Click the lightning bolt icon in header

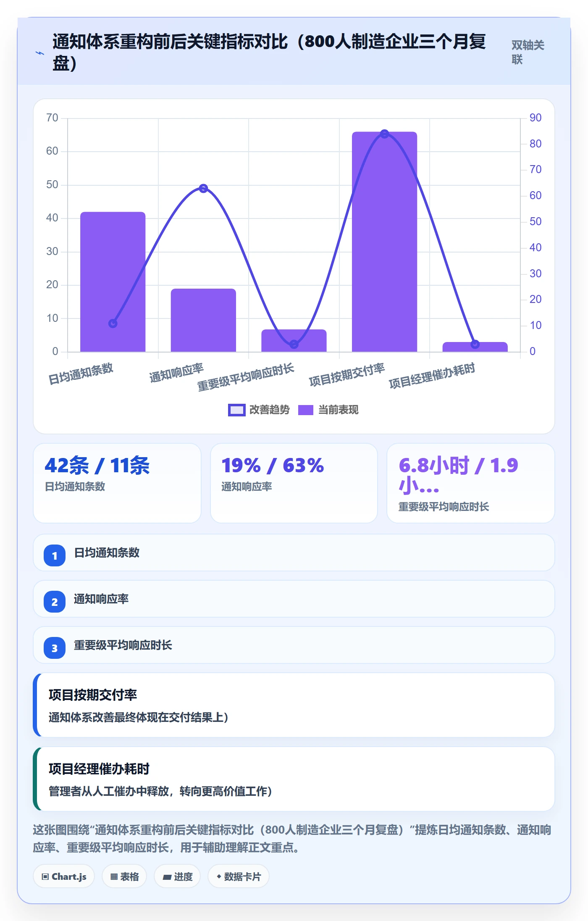39,53
